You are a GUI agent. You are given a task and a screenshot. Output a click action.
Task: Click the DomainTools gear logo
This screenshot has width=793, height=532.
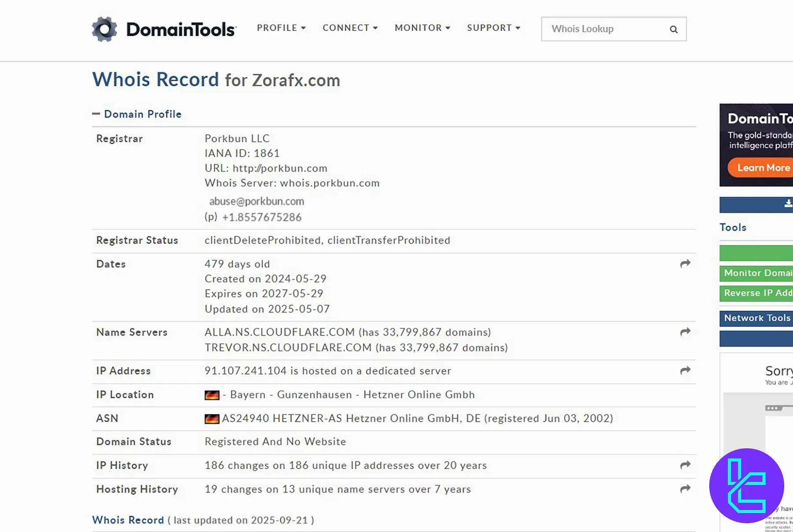[104, 29]
